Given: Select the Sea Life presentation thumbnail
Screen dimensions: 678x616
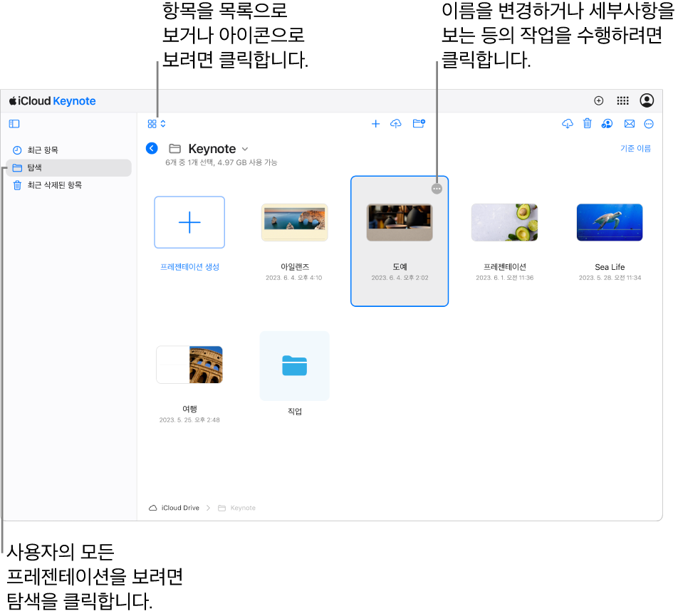Looking at the screenshot, I should point(610,223).
